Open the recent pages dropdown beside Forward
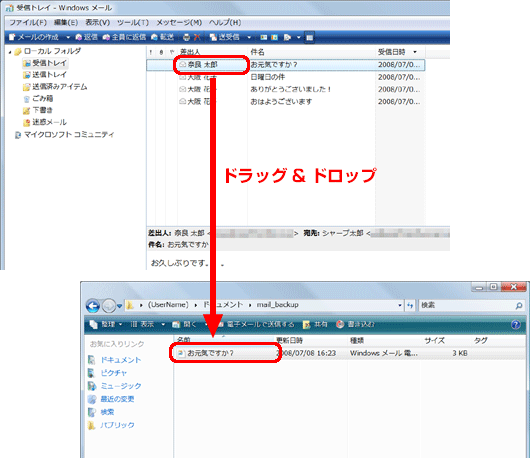 coord(120,306)
